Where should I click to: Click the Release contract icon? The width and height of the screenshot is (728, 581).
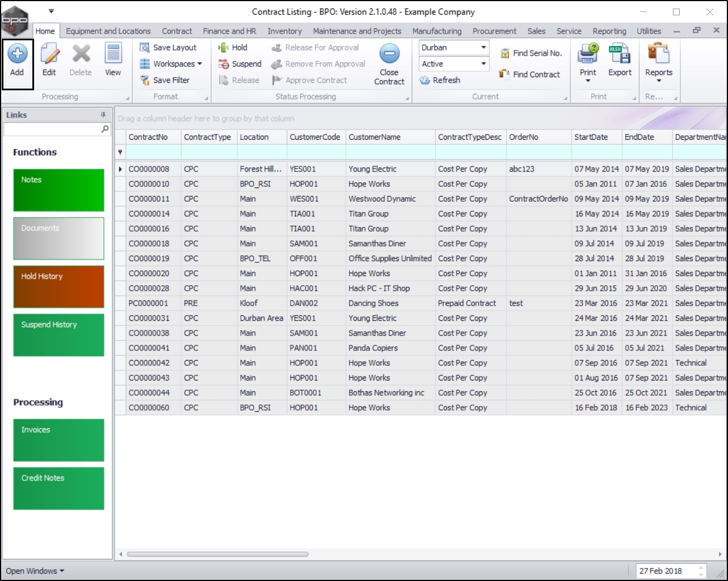point(223,80)
